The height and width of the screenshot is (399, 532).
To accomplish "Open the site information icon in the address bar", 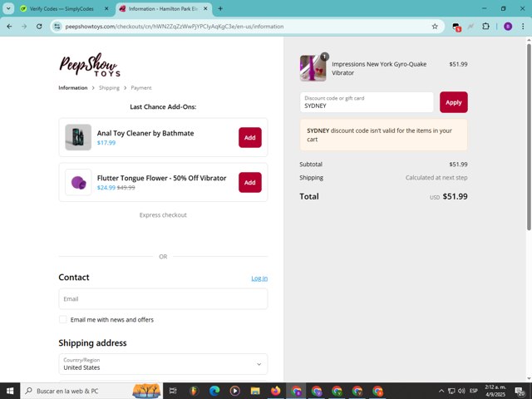I will click(57, 27).
